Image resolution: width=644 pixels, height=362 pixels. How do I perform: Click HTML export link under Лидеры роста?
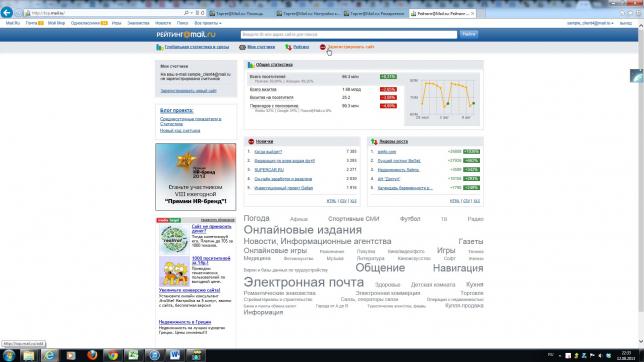(454, 201)
